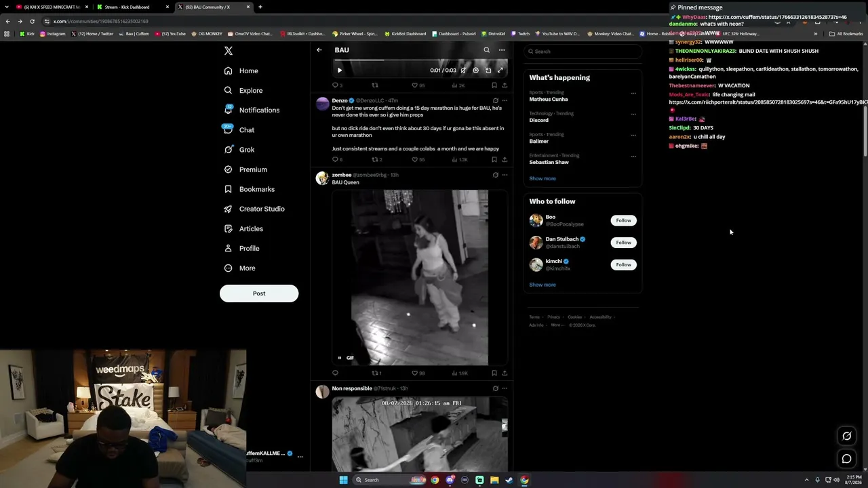Viewport: 868px width, 488px height.
Task: Expand the video to fullscreen
Action: pos(500,70)
